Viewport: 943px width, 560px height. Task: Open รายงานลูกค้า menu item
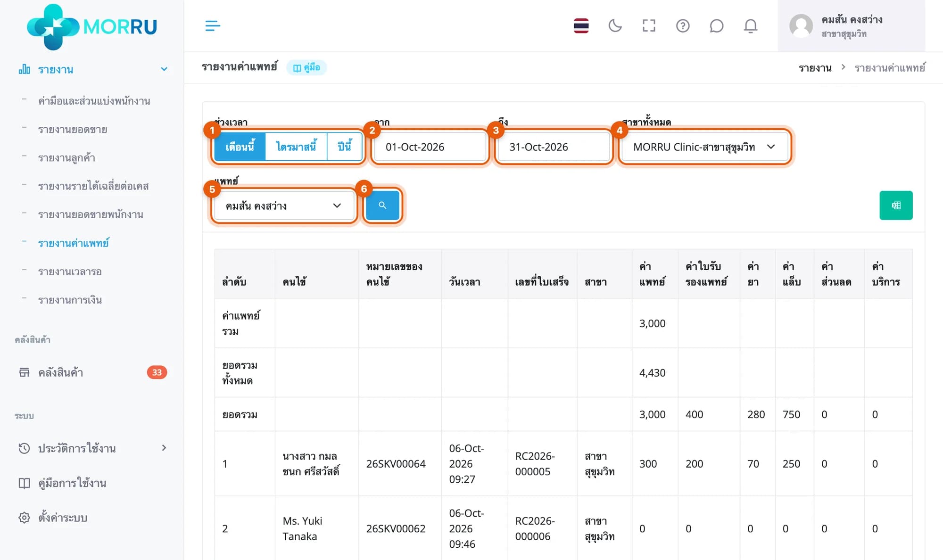66,157
